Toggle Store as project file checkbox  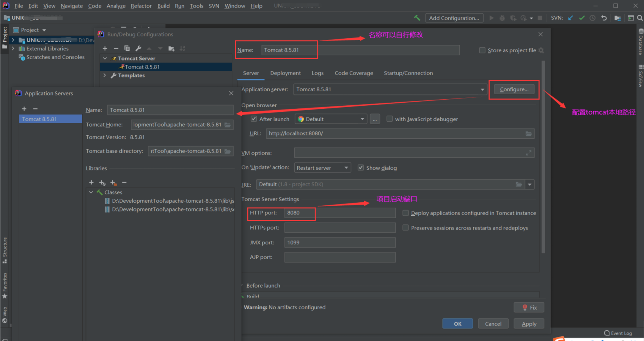[x=482, y=50]
